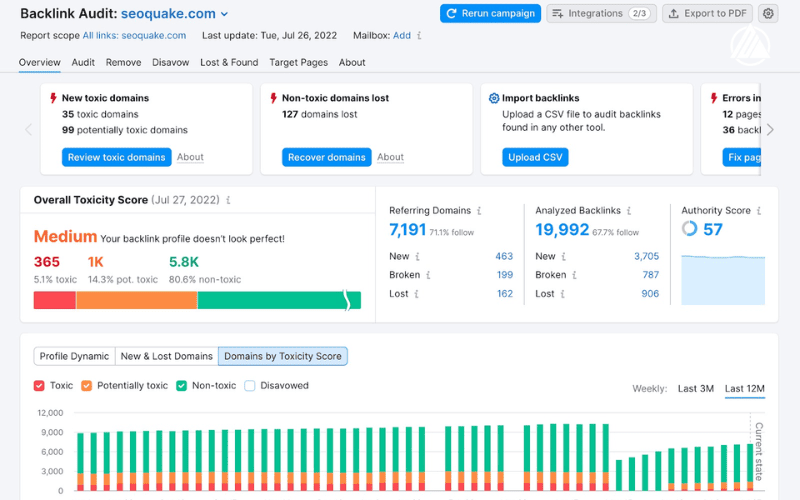Click the Overall Toxicity Score info icon
The width and height of the screenshot is (800, 500).
click(228, 200)
